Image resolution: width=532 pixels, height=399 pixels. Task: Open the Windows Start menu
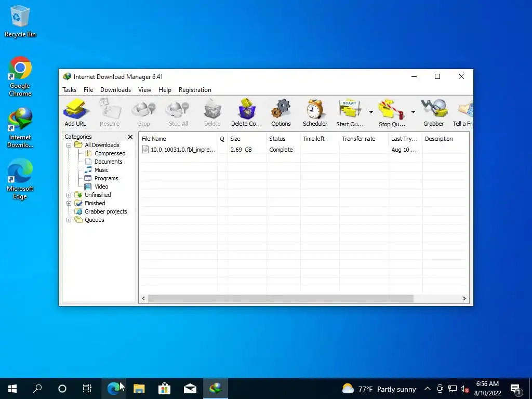pyautogui.click(x=12, y=389)
